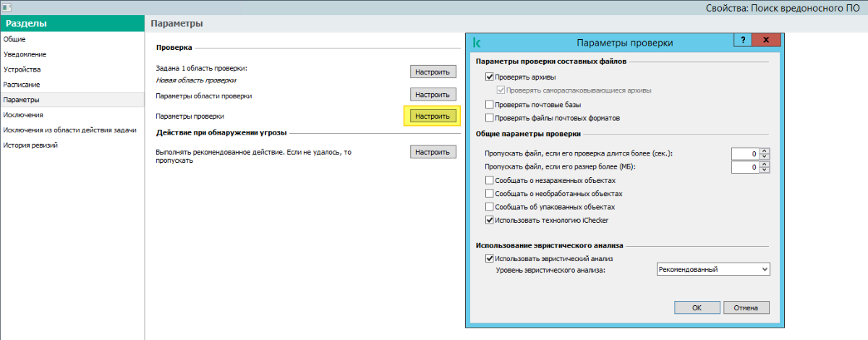The width and height of the screenshot is (868, 340).
Task: Enable Проверять файлы почтовых форматов checkbox
Action: (490, 117)
